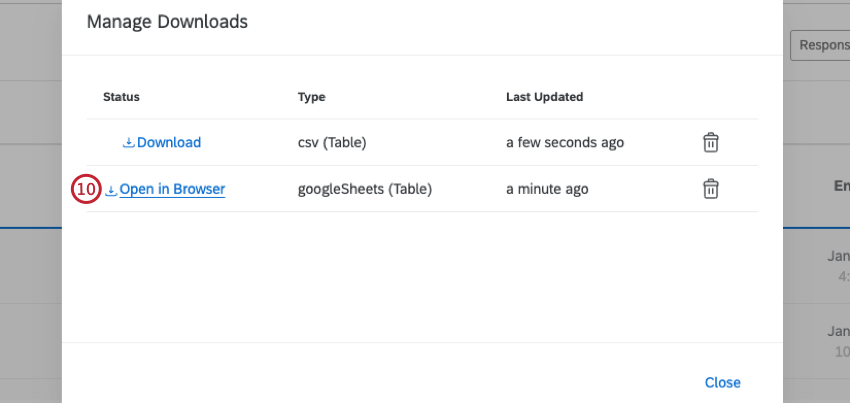Click the 'a minute ago' timestamp
The height and width of the screenshot is (403, 850).
(547, 189)
